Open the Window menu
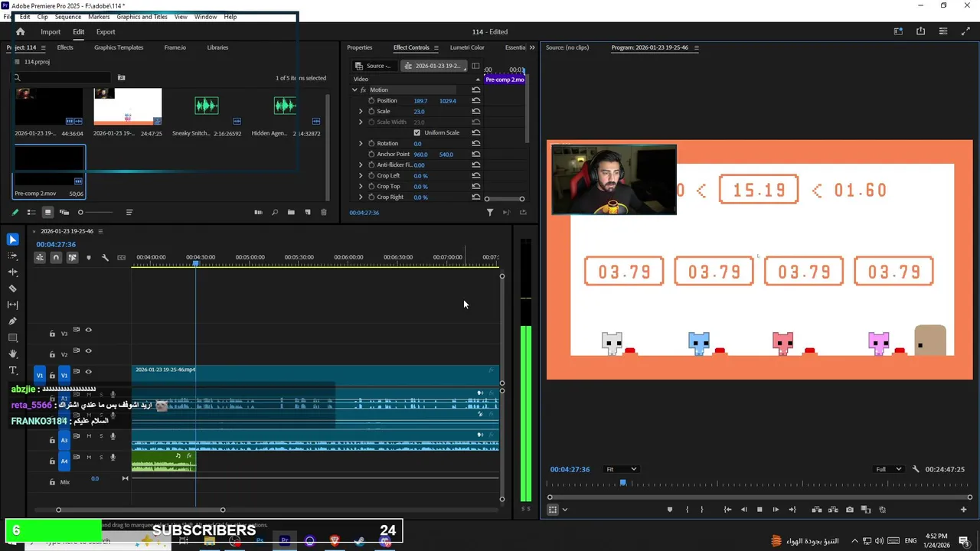 205,16
